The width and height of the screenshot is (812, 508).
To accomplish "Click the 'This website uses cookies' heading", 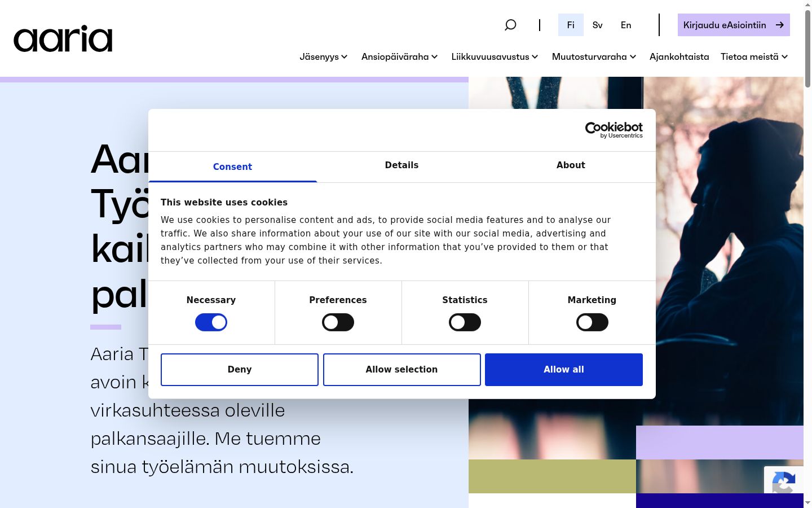I will tap(224, 202).
